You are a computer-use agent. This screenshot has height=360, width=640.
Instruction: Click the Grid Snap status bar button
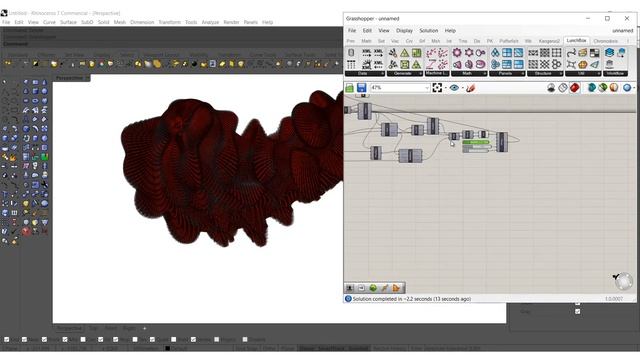(x=247, y=348)
